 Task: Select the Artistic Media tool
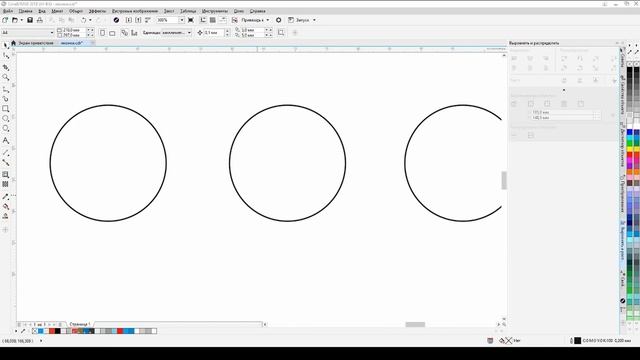pyautogui.click(x=6, y=99)
